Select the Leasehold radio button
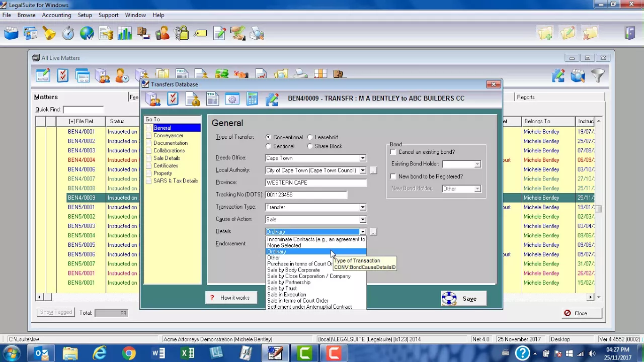The height and width of the screenshot is (362, 644). pos(310,137)
